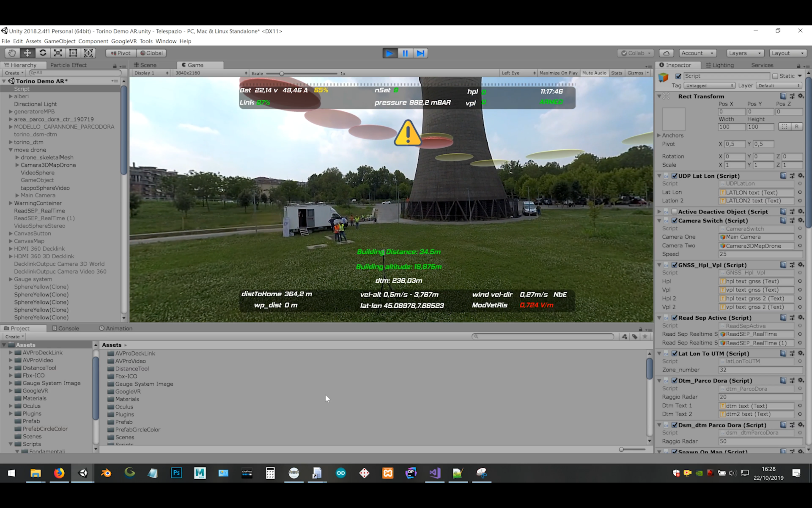Disable GNSS_Hpl_Vpl script checkbox
Viewport: 812px width, 508px height.
pyautogui.click(x=675, y=265)
